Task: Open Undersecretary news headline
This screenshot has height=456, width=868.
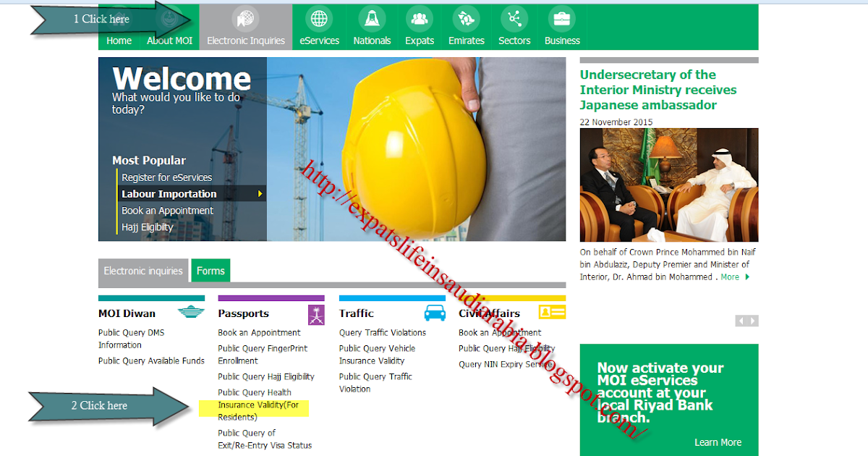Action: click(658, 90)
